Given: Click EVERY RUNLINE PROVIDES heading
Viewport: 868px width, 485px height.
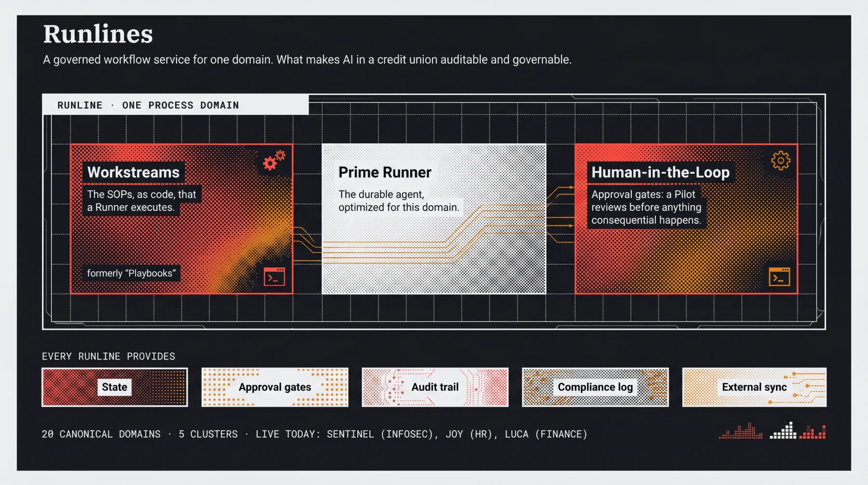Looking at the screenshot, I should 108,356.
